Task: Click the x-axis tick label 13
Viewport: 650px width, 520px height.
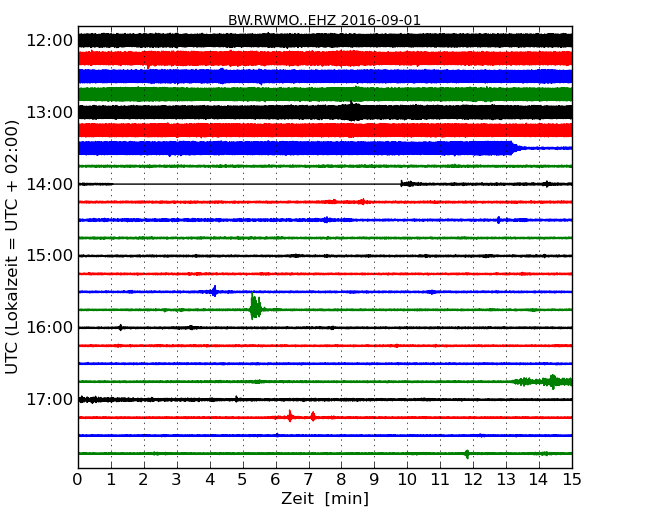Action: click(506, 480)
